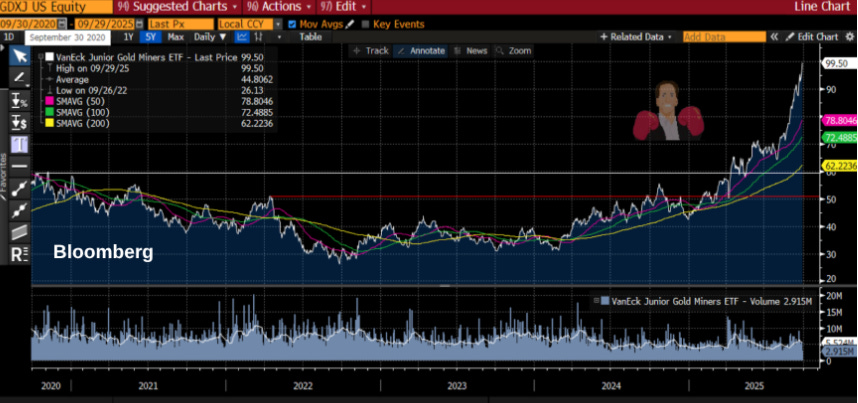Image resolution: width=858 pixels, height=403 pixels.
Task: Click the 72.4885 green axis label
Action: pyautogui.click(x=840, y=137)
